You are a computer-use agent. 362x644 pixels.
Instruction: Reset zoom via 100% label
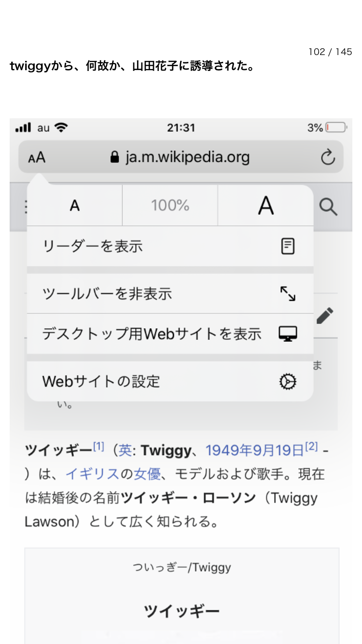click(x=170, y=206)
